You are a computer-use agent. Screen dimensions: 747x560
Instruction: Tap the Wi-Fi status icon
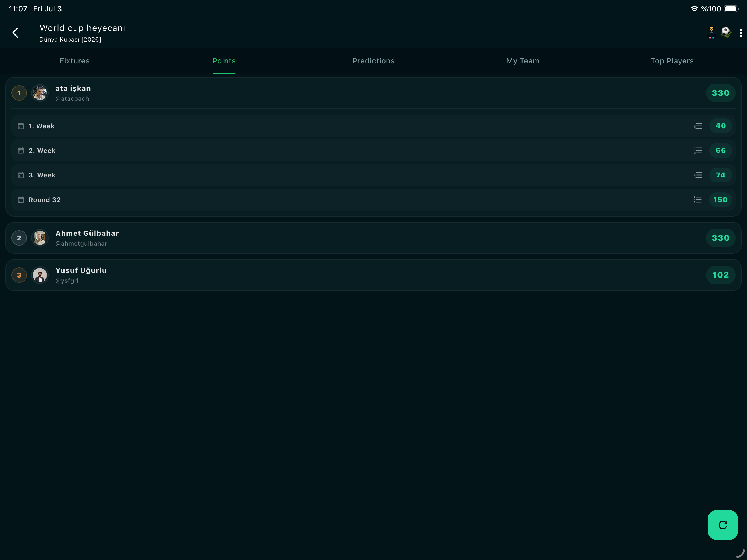pyautogui.click(x=694, y=9)
